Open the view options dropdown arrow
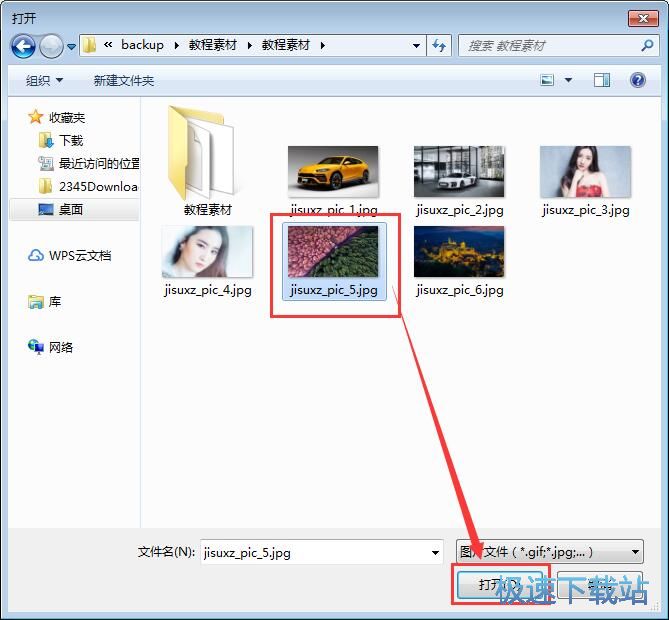Image resolution: width=669 pixels, height=620 pixels. pos(568,80)
